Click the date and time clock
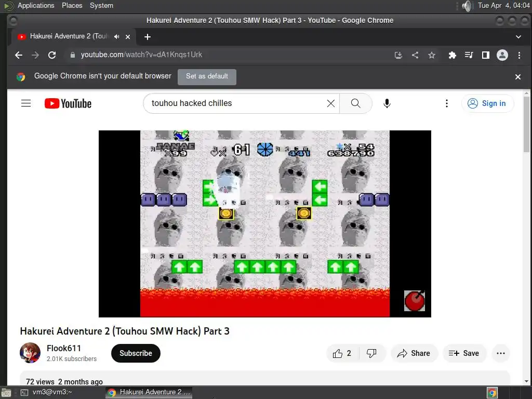Image resolution: width=532 pixels, height=399 pixels. point(503,5)
